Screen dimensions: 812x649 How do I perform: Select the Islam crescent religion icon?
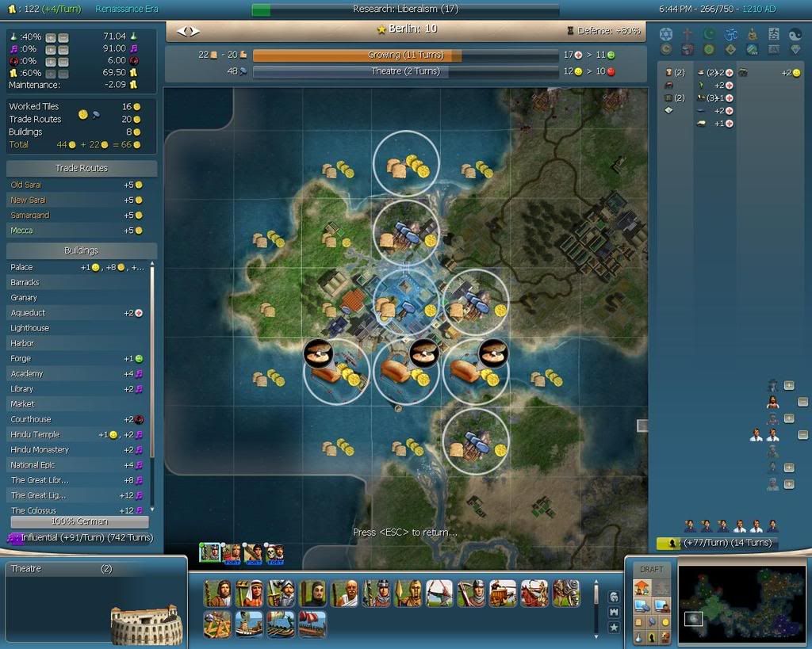click(x=709, y=34)
